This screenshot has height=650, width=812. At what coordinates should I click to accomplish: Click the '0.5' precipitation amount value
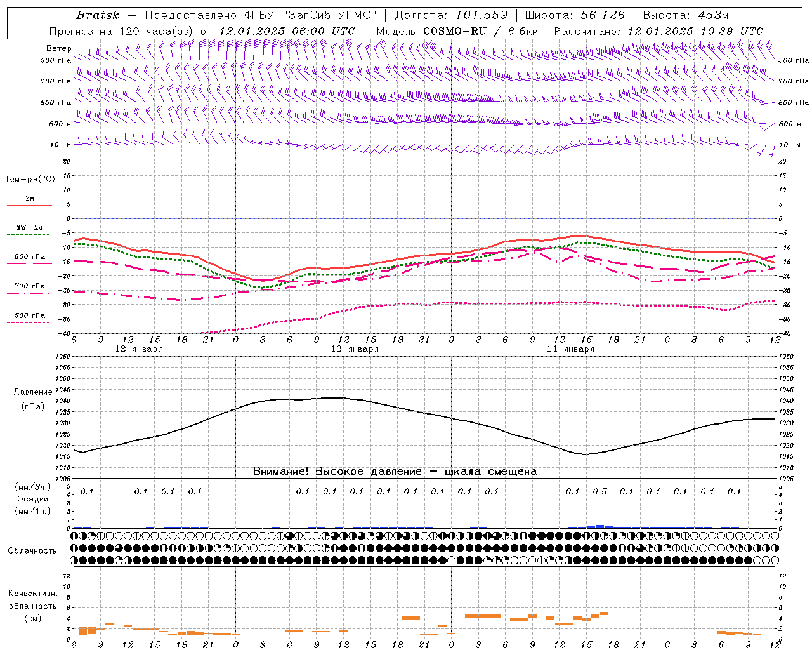point(599,492)
